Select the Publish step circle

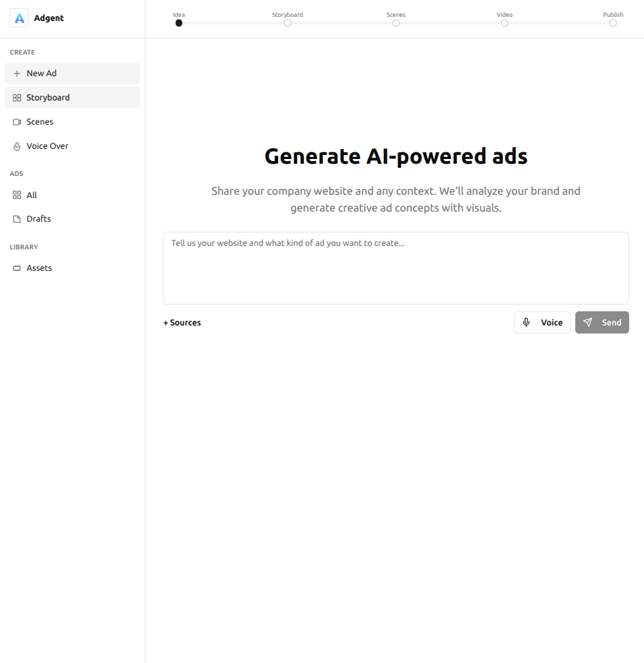click(613, 23)
